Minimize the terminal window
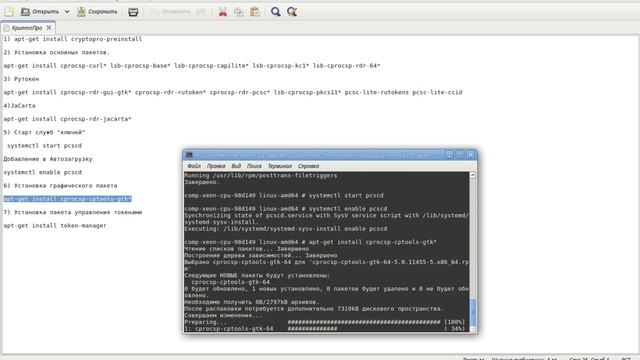 click(449, 155)
